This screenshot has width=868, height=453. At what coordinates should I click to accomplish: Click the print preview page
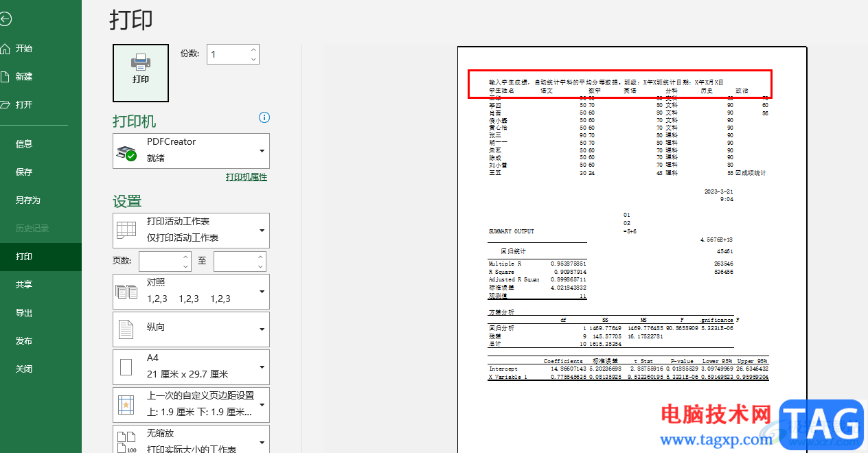[x=632, y=250]
